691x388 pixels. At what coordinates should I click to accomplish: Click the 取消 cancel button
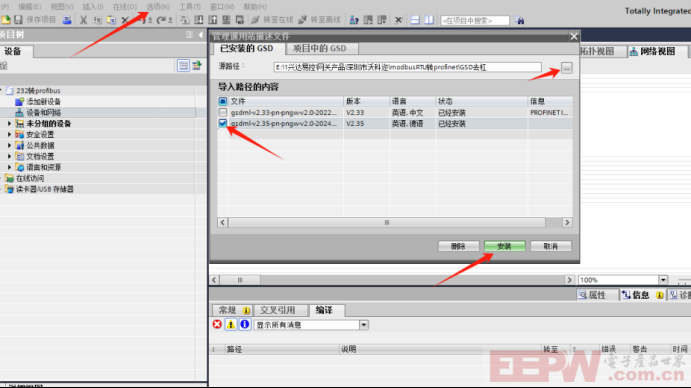(551, 246)
